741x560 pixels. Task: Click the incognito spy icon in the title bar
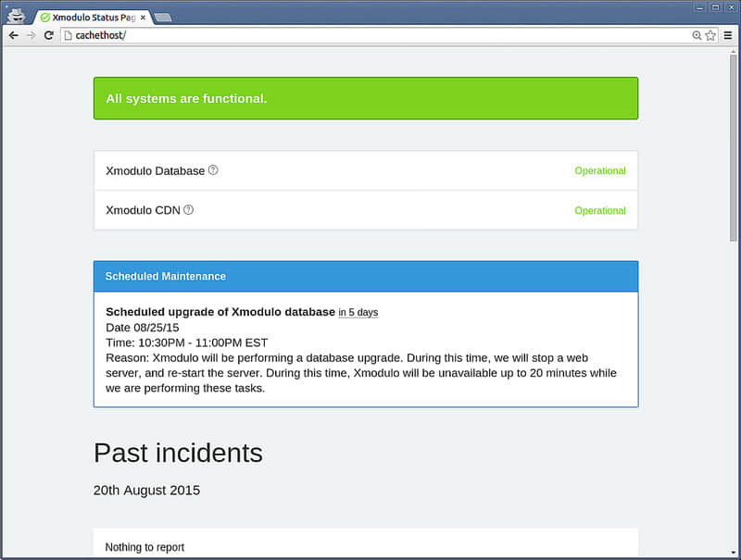[17, 16]
